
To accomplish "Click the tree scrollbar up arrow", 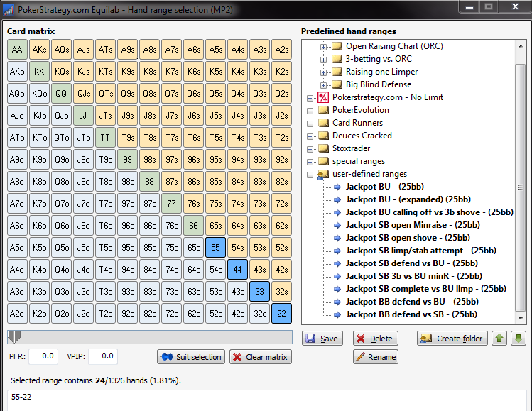I will tap(521, 45).
